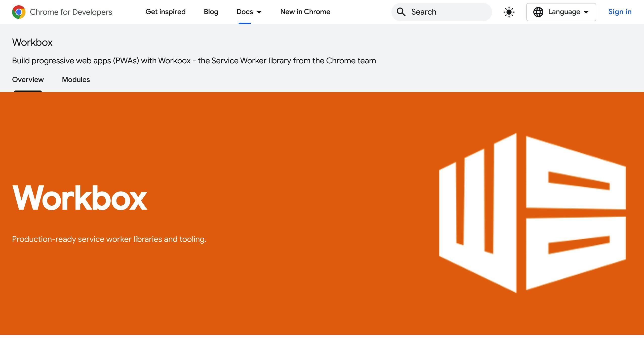Click the Workbox page title heading
Viewport: 644px width, 362px height.
pos(32,42)
